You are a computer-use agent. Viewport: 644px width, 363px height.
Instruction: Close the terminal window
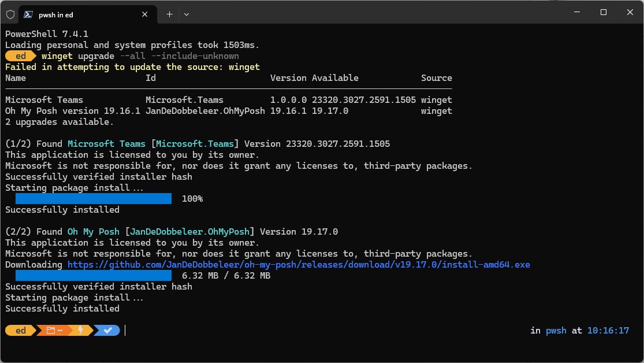click(630, 12)
